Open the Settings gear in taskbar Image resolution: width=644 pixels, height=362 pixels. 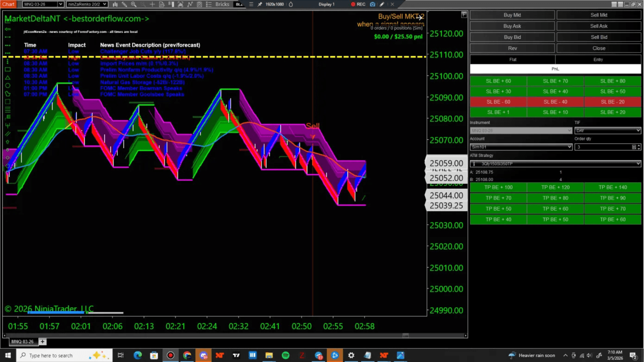pos(351,355)
